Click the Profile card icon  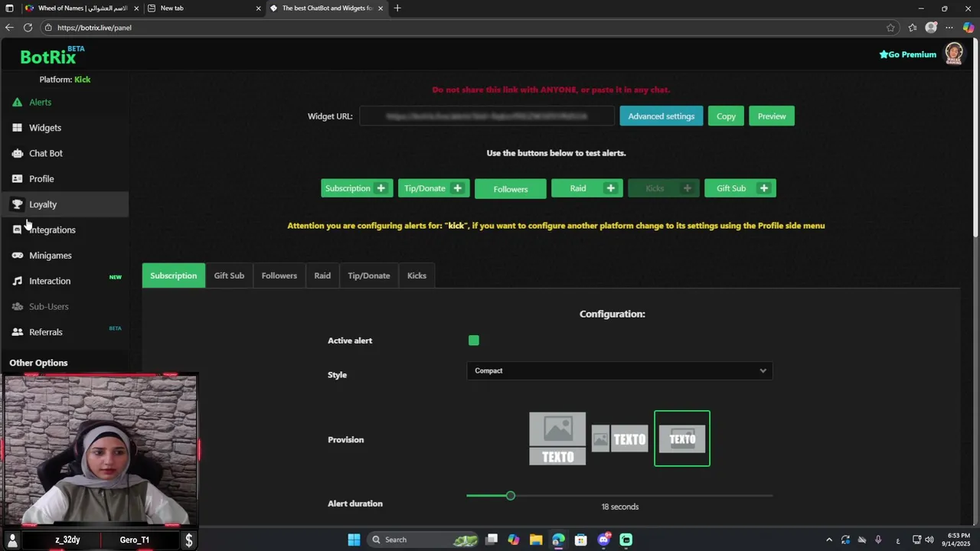coord(17,179)
